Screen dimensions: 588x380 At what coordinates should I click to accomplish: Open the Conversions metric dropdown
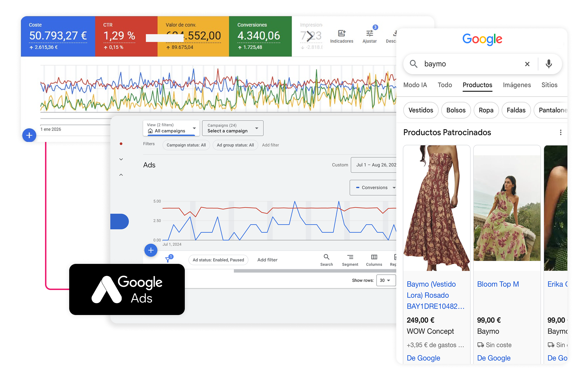[374, 187]
